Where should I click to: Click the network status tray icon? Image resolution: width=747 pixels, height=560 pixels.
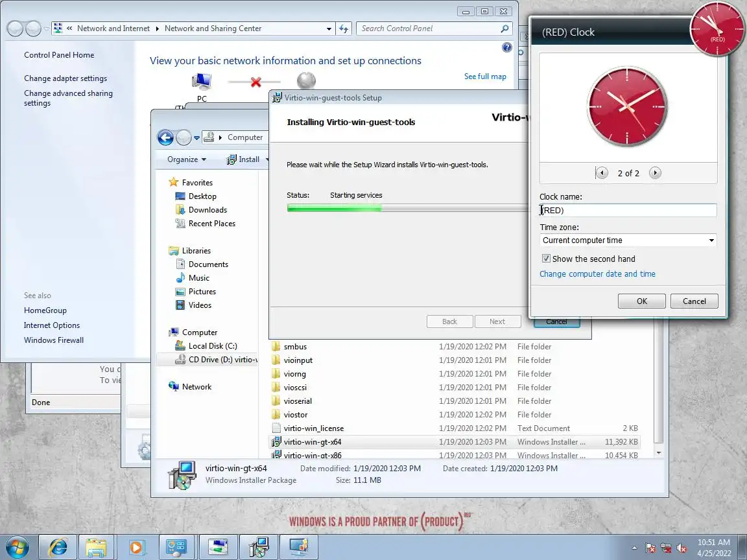pyautogui.click(x=665, y=548)
